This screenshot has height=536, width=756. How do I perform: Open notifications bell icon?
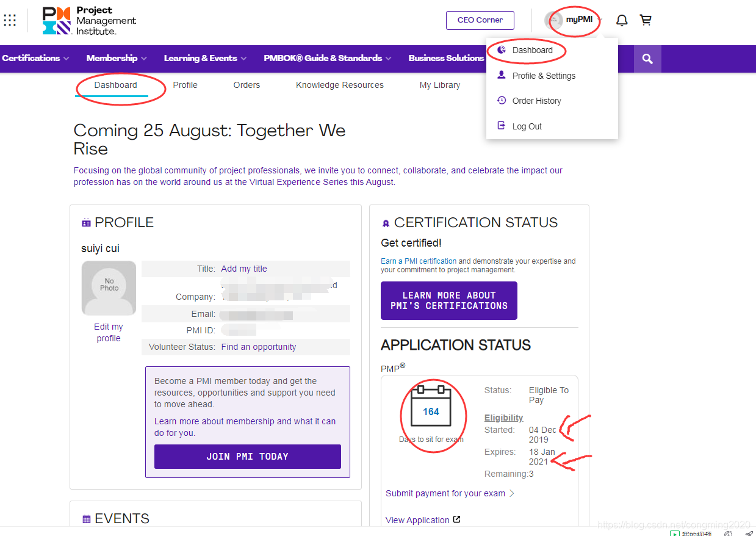[622, 20]
